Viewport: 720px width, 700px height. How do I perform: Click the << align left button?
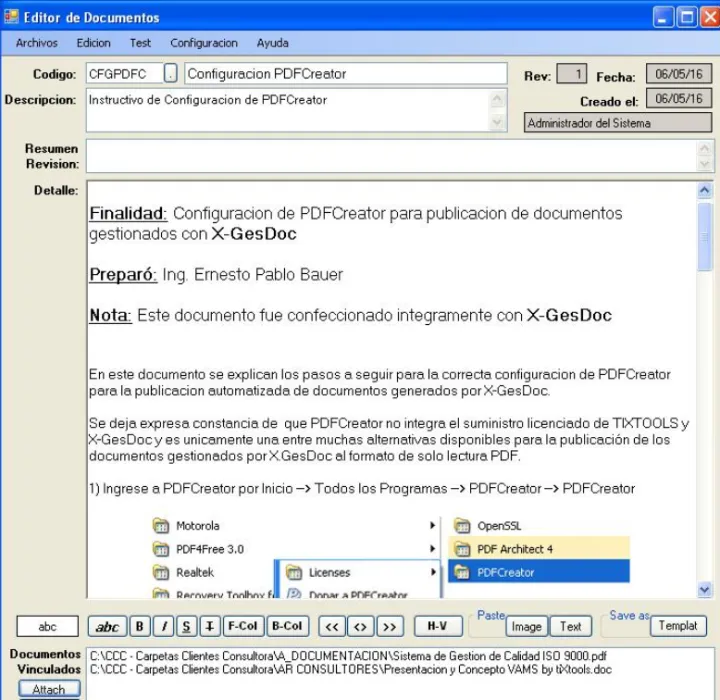pos(331,627)
